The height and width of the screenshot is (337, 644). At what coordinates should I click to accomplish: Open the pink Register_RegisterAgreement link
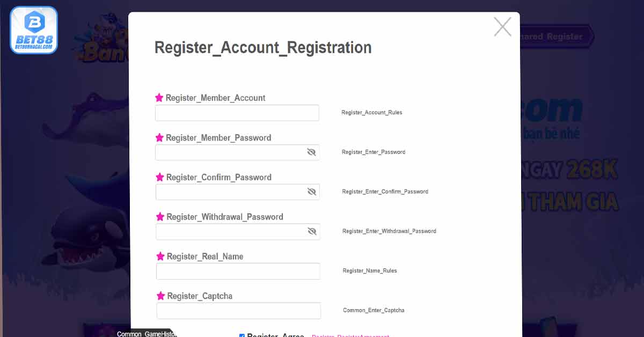click(350, 336)
